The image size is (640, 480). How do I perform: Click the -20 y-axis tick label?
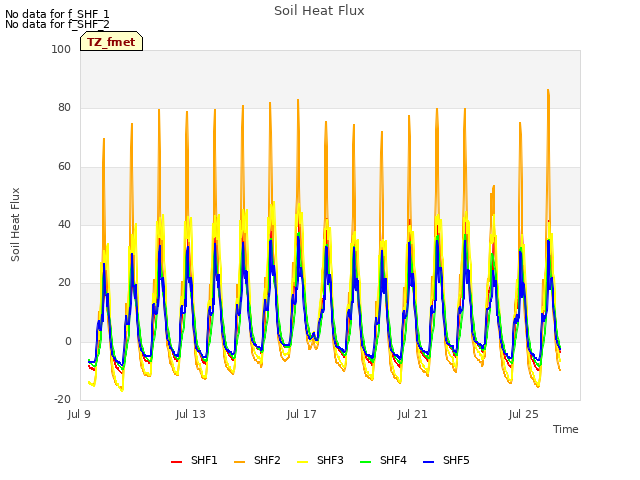(62, 399)
